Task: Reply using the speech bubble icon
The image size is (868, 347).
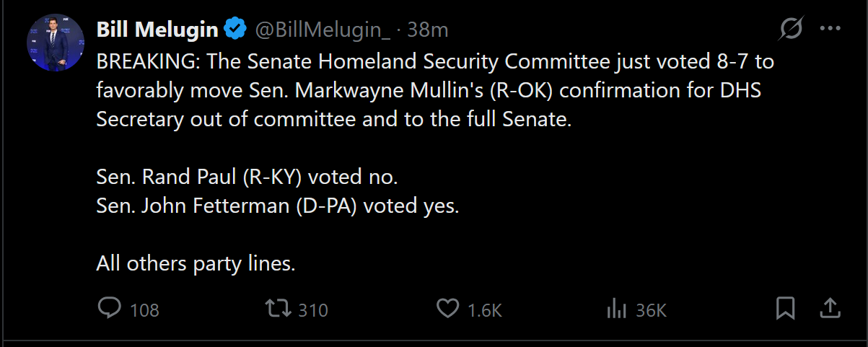Action: point(109,309)
